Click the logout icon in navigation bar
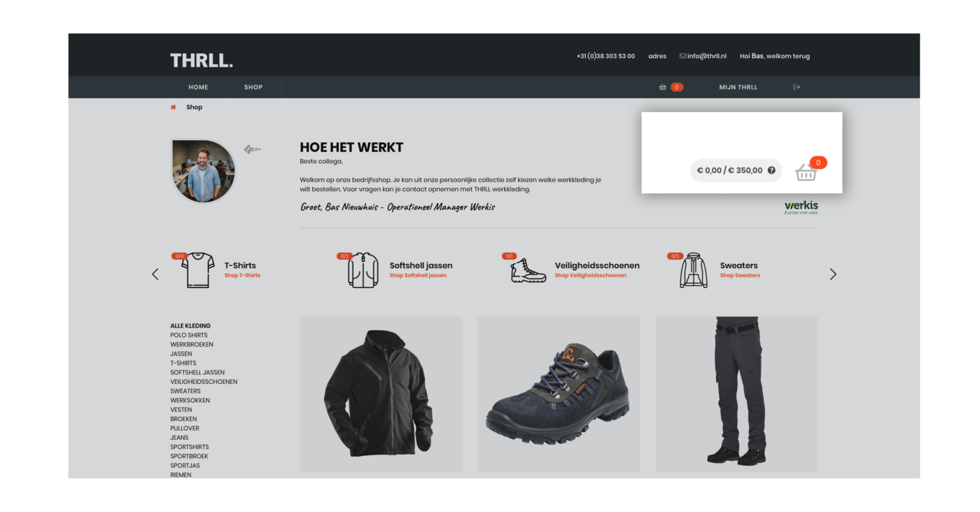Viewport: 980px width, 512px height. point(796,88)
